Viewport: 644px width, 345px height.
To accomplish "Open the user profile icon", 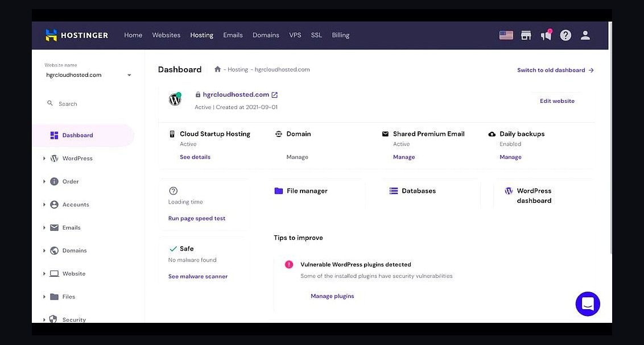I will (x=585, y=35).
